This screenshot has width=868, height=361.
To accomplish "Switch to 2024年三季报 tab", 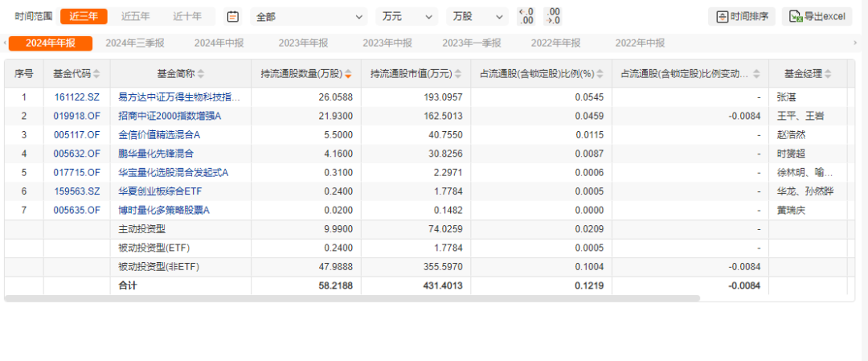I will point(135,43).
